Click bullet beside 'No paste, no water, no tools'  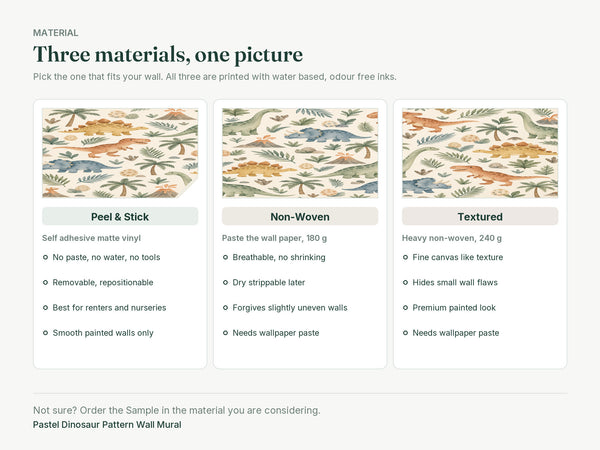pos(45,258)
